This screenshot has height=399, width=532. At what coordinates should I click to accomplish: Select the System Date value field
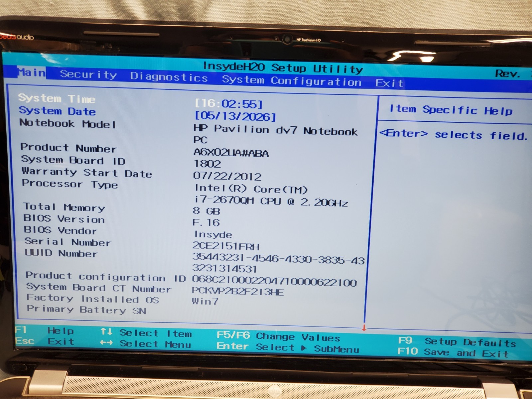coord(235,116)
